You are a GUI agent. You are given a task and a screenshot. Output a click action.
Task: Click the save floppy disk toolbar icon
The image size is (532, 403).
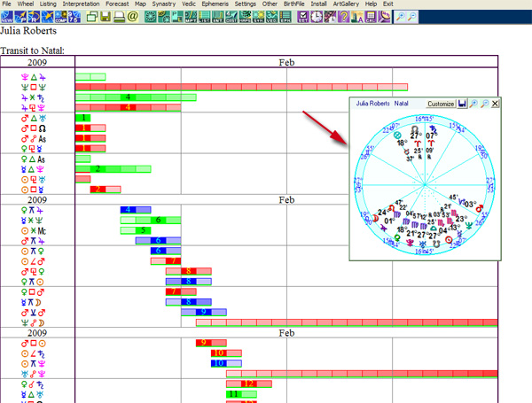tap(104, 16)
